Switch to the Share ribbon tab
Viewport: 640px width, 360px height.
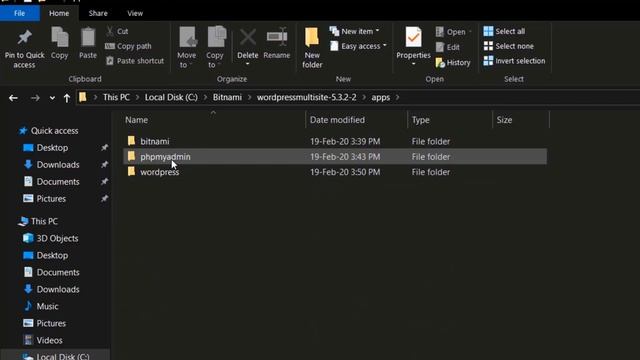click(98, 13)
